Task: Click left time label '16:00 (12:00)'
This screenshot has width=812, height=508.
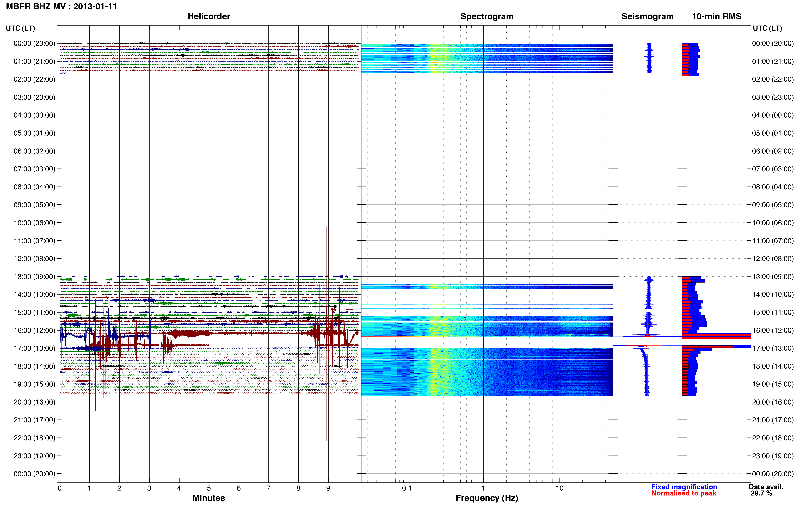Action: coord(34,330)
